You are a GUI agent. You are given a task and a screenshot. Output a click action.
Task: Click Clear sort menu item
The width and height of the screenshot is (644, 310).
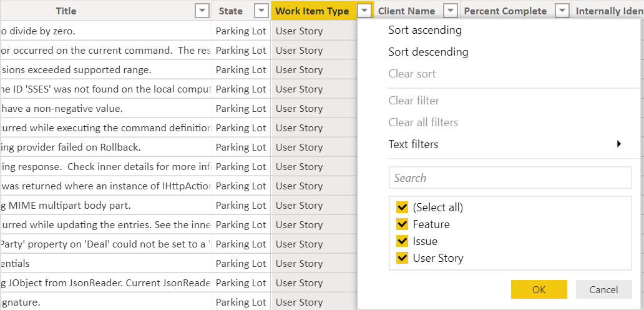click(x=412, y=74)
